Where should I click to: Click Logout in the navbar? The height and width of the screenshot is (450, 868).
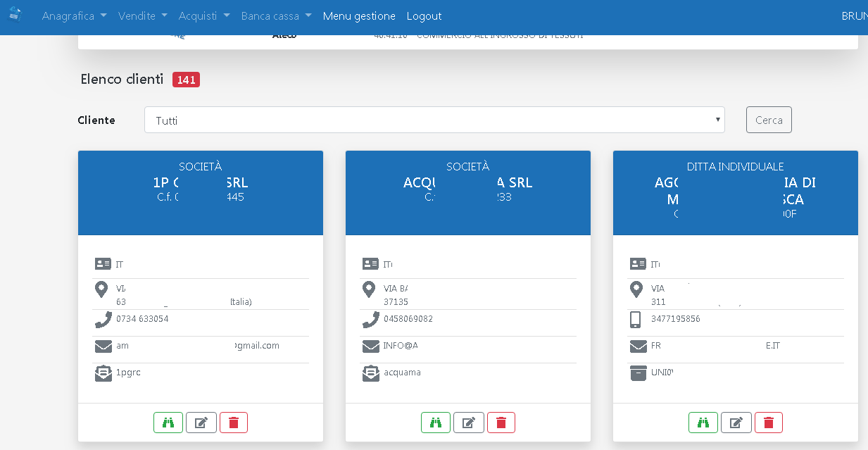(424, 15)
